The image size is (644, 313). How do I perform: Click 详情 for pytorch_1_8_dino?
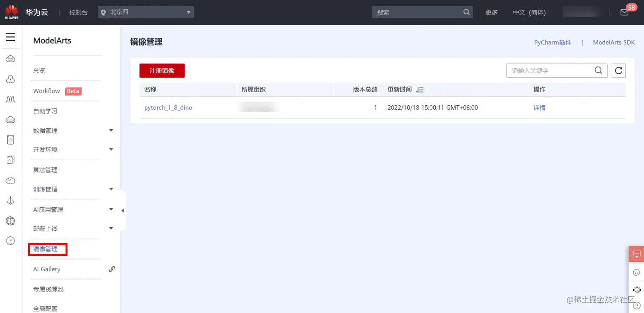539,108
